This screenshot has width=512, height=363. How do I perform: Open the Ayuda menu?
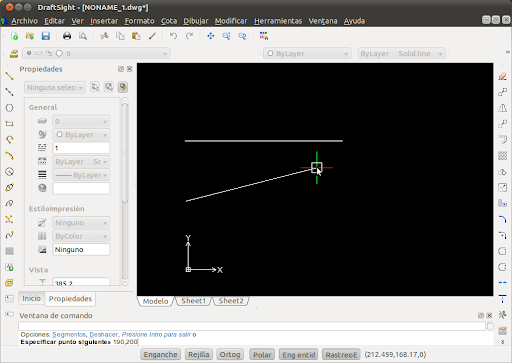point(354,21)
